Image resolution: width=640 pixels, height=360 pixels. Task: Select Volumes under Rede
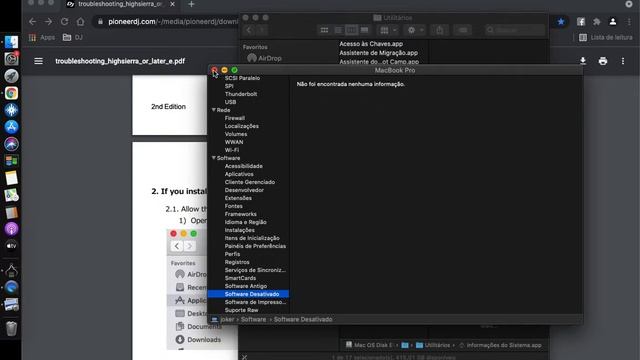point(236,134)
